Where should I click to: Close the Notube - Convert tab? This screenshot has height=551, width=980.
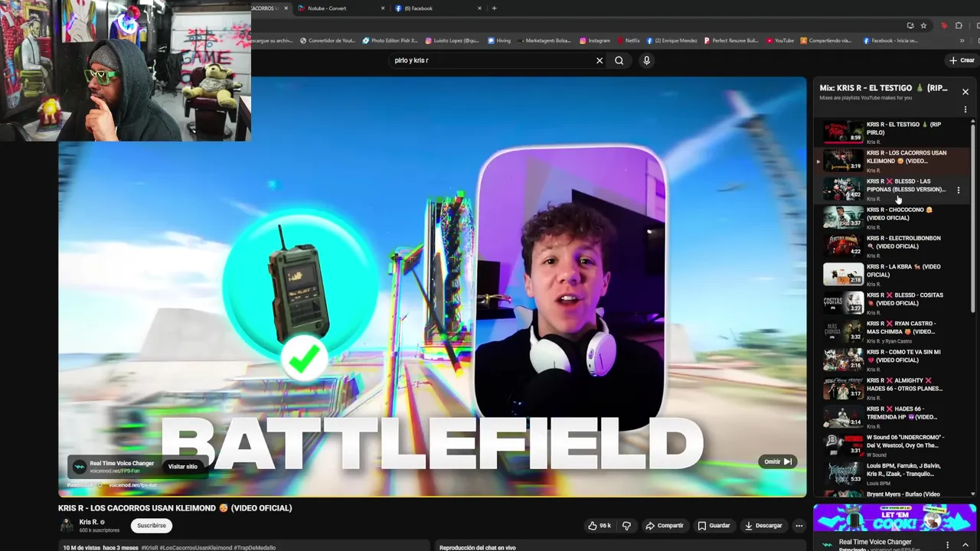click(x=383, y=8)
